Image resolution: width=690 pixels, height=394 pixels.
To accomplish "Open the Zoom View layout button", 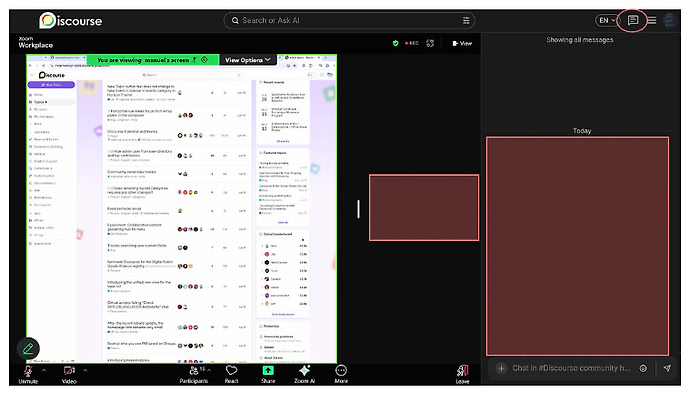I will click(462, 43).
